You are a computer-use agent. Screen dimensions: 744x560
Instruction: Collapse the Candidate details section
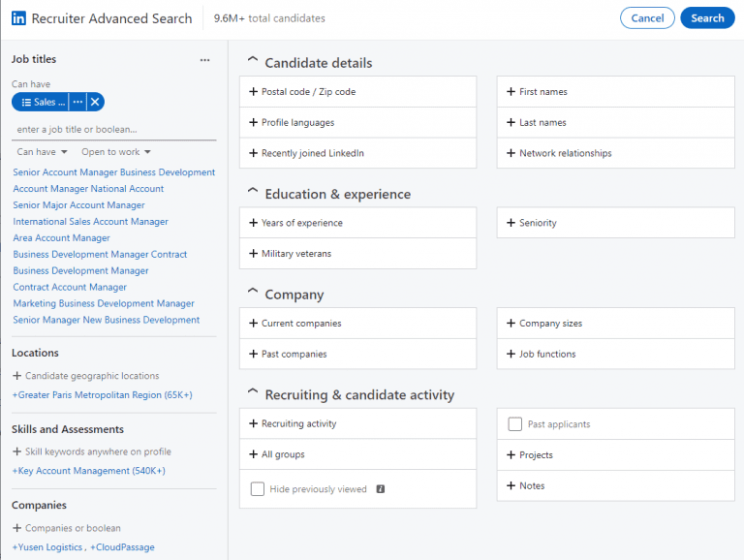tap(253, 62)
